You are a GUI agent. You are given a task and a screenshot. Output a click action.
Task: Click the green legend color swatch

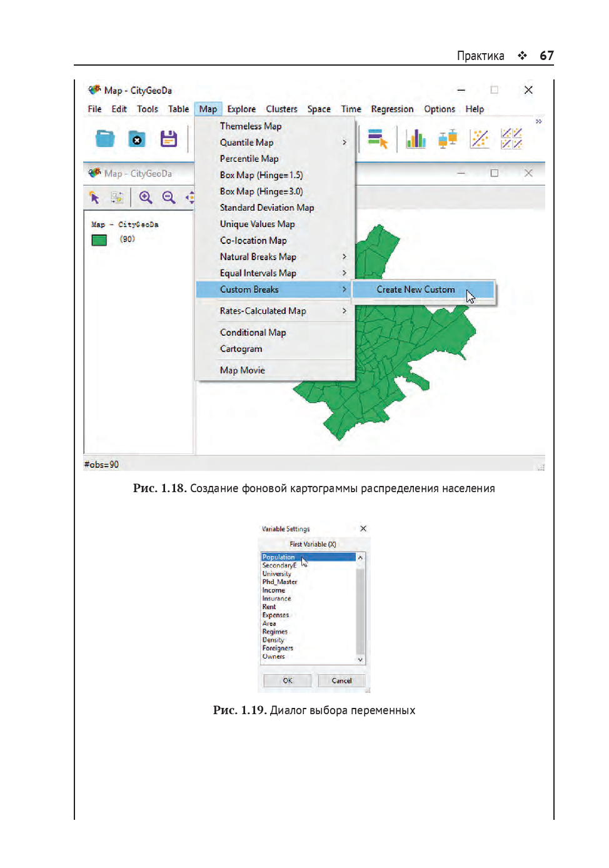99,240
